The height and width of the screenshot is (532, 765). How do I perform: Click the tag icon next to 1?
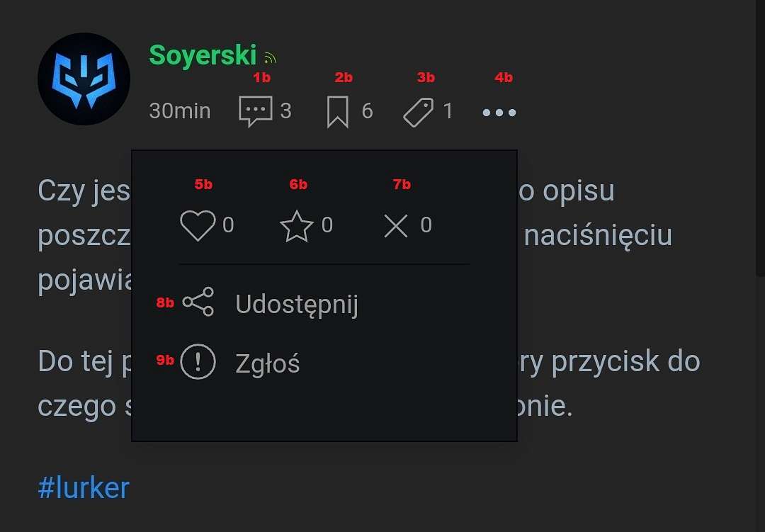pos(418,112)
